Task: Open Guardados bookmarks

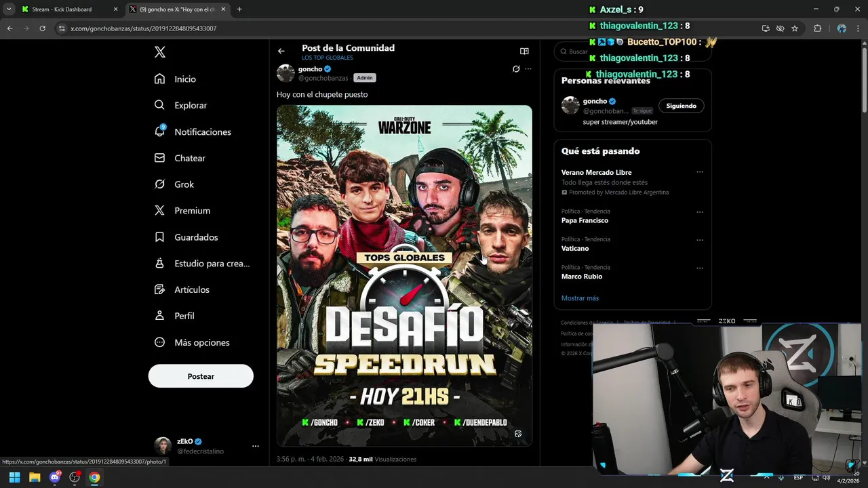Action: coord(186,237)
